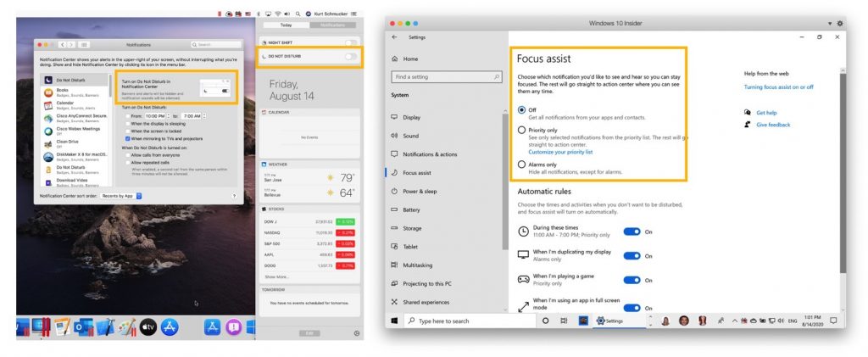The height and width of the screenshot is (357, 868).
Task: Show all preferences grid in Notifications window
Action: click(83, 44)
